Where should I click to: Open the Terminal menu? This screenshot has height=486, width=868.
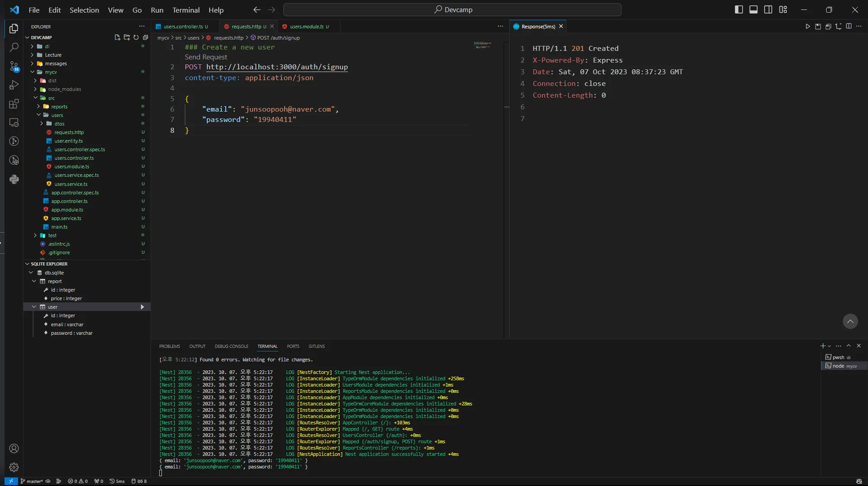(x=186, y=10)
